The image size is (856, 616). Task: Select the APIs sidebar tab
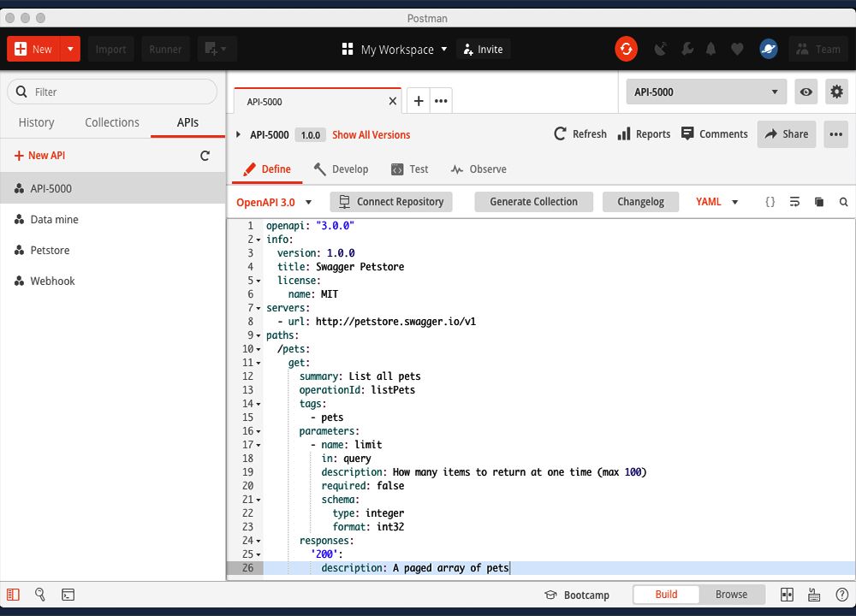[x=187, y=122]
